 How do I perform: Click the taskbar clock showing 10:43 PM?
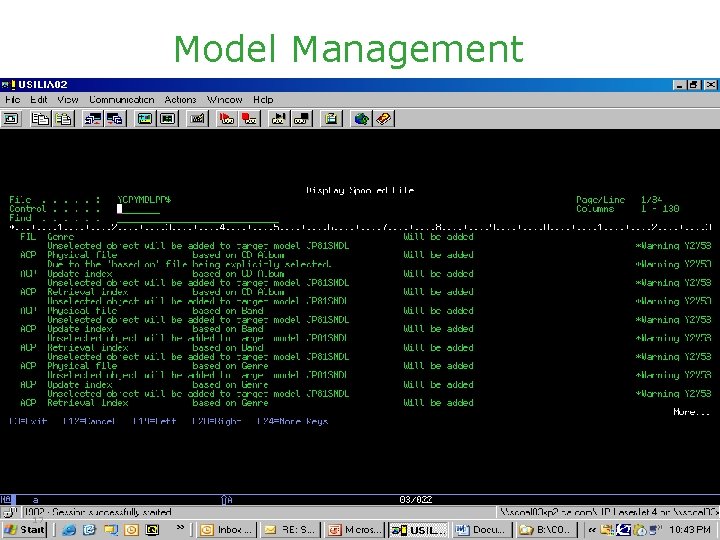(690, 530)
